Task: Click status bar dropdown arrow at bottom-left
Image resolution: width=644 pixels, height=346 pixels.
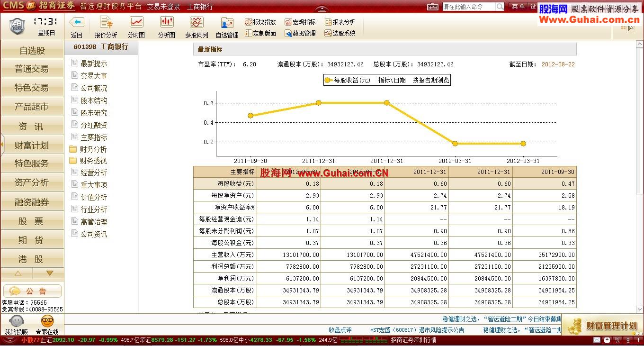Action: click(x=10, y=340)
